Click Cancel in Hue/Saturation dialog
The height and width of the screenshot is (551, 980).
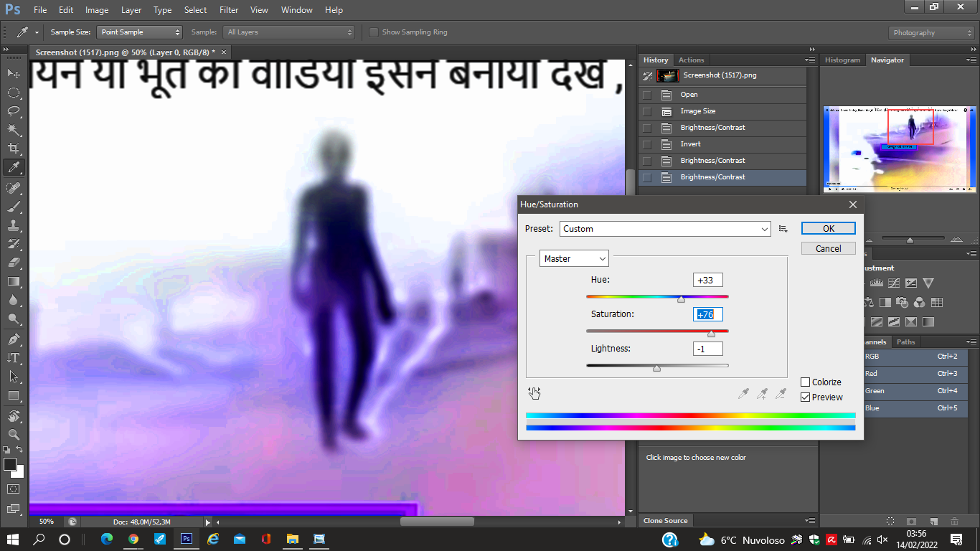(x=828, y=248)
